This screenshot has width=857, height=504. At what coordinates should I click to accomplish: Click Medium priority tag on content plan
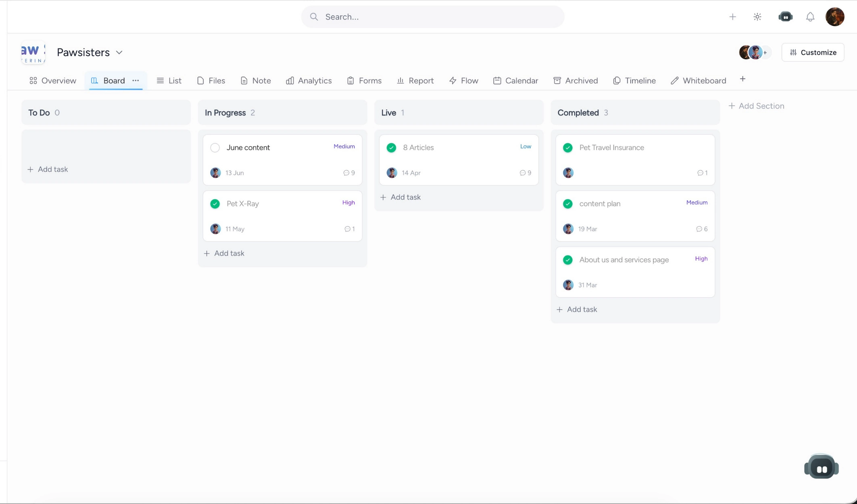[697, 202]
